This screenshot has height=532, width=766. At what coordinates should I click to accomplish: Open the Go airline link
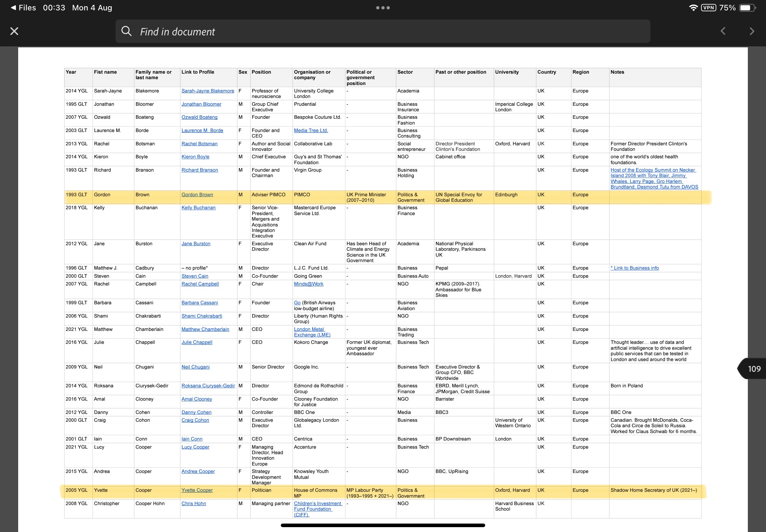click(x=297, y=303)
